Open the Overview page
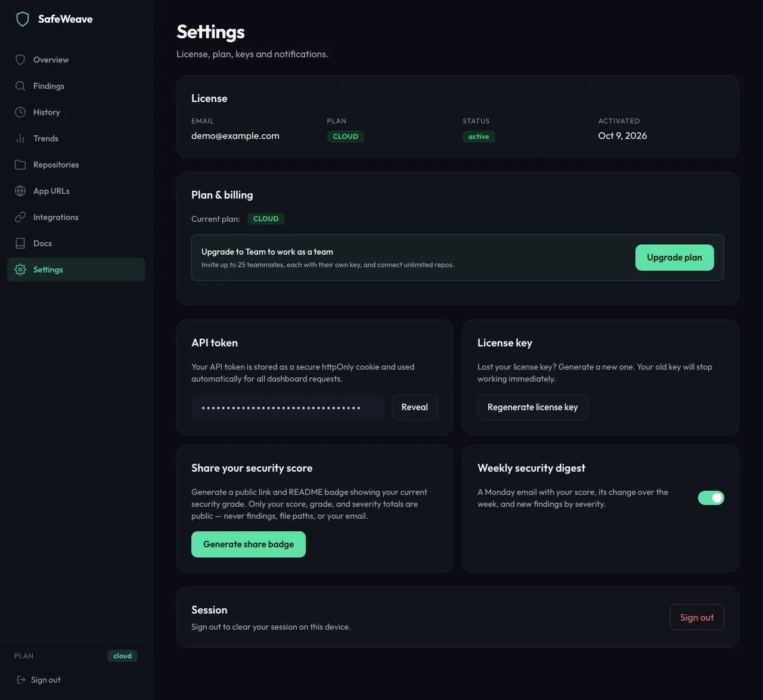This screenshot has height=700, width=763. (x=76, y=60)
